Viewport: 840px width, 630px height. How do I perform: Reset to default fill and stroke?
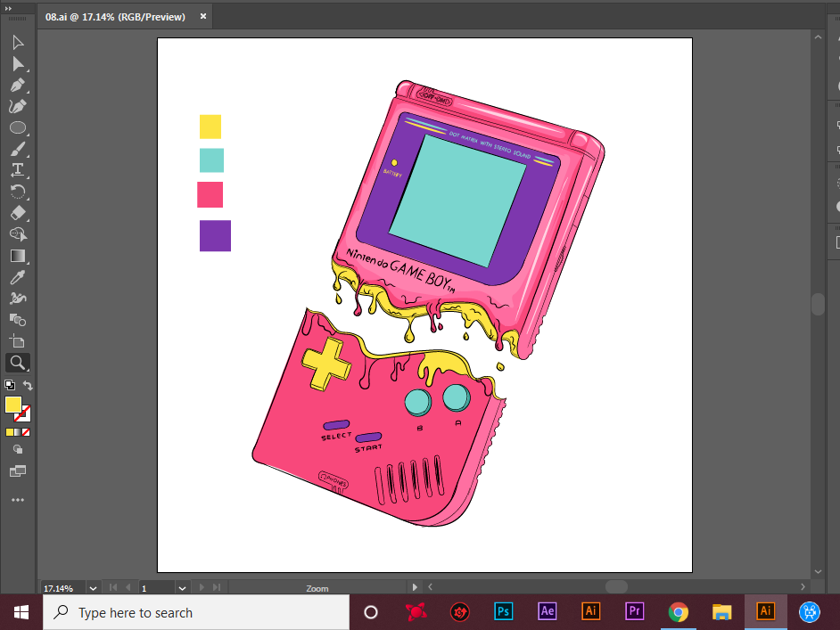point(10,385)
